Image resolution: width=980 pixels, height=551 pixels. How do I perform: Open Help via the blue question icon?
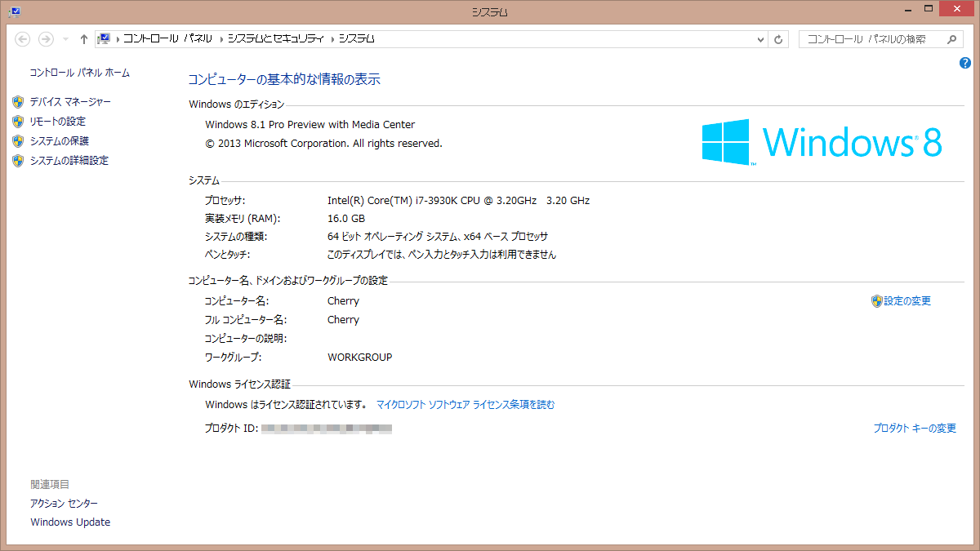click(x=965, y=63)
